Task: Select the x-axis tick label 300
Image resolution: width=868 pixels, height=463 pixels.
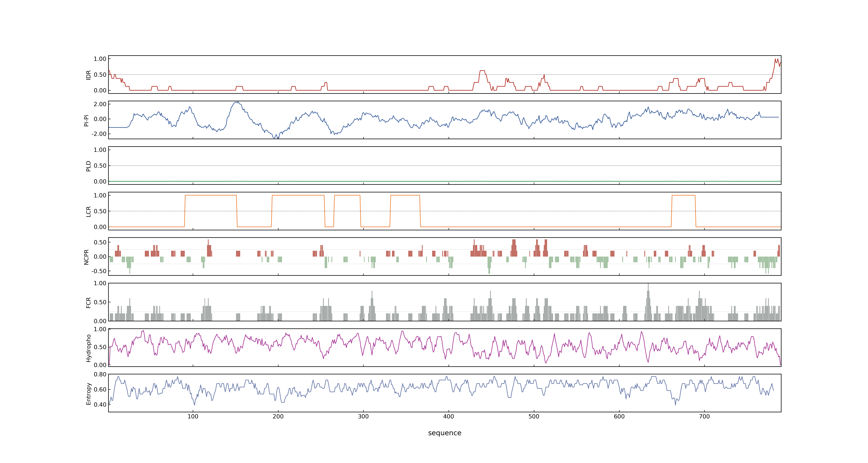Action: tap(363, 416)
